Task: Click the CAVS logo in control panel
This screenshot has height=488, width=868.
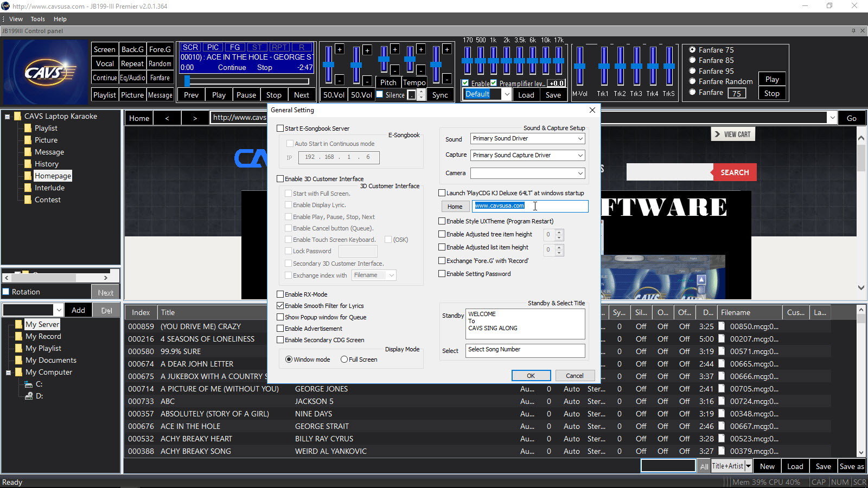Action: [x=46, y=72]
